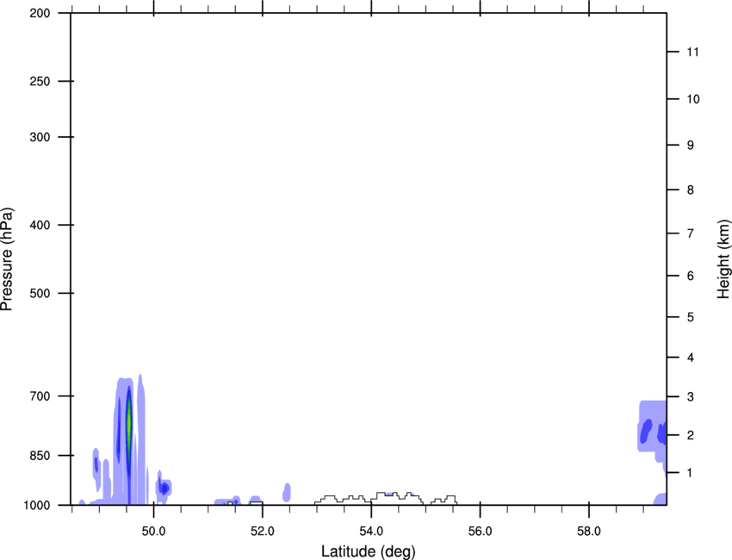The height and width of the screenshot is (560, 732).
Task: Pick the 5 km height label
Action: point(691,318)
